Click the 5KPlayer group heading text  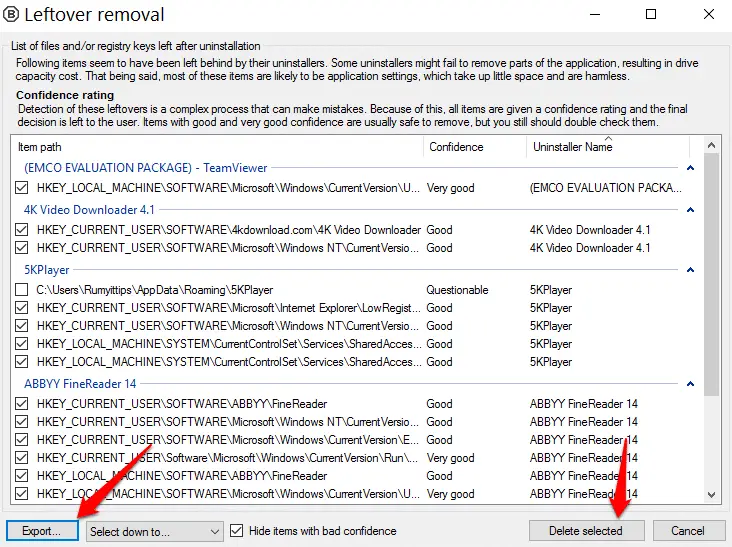click(47, 270)
